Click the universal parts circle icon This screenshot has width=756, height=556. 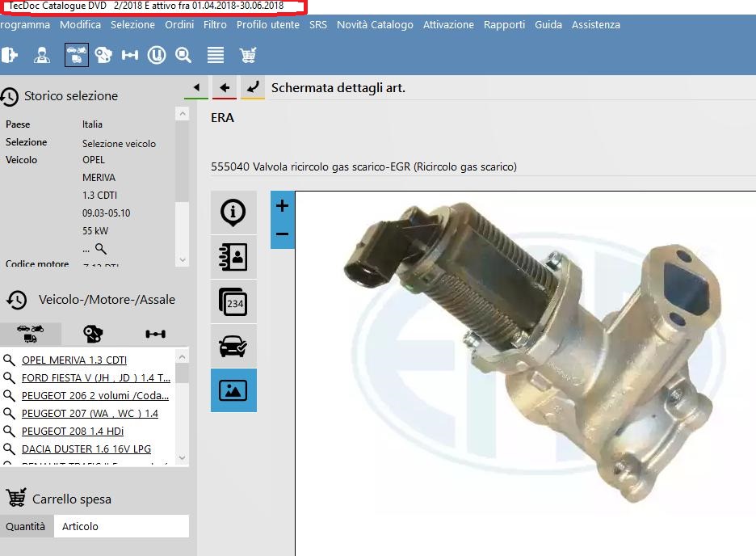tap(156, 55)
